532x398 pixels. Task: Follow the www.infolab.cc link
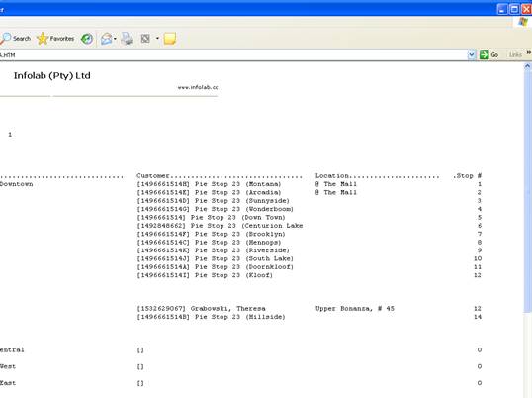(x=198, y=87)
